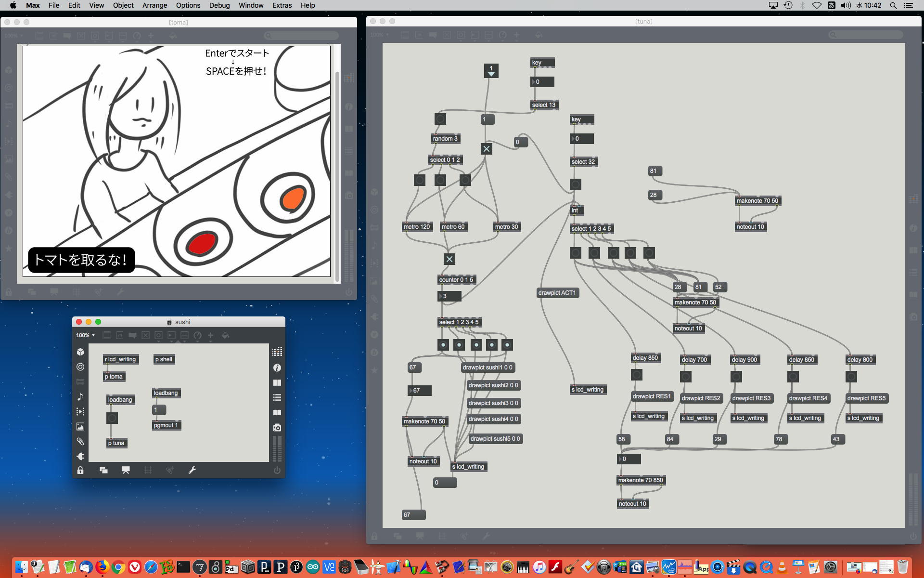
Task: Click the red tomato sushi in the drawing
Action: (202, 243)
